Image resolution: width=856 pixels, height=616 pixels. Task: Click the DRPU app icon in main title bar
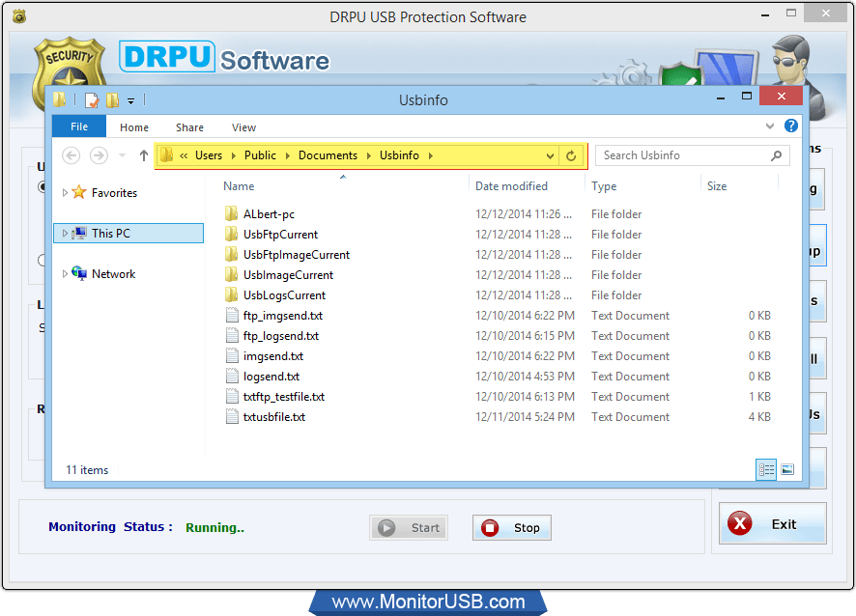coord(19,17)
